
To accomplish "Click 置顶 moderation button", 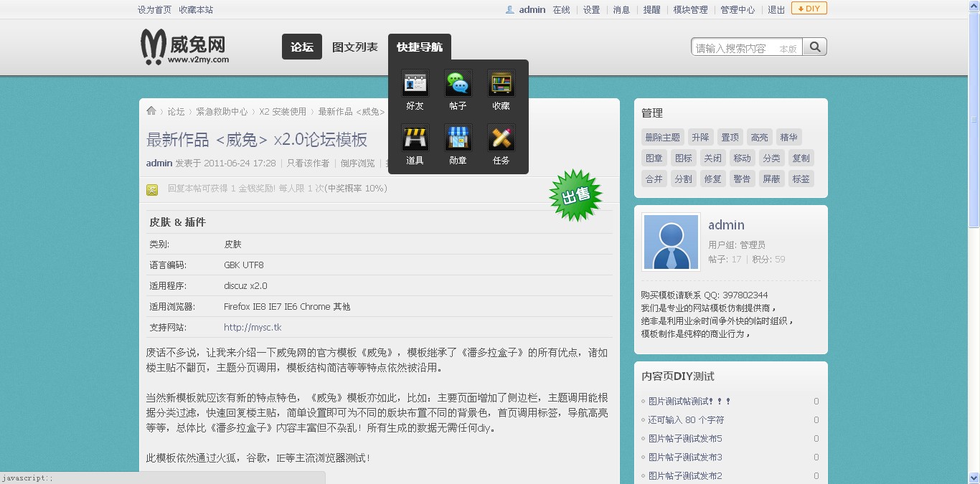I will click(730, 138).
